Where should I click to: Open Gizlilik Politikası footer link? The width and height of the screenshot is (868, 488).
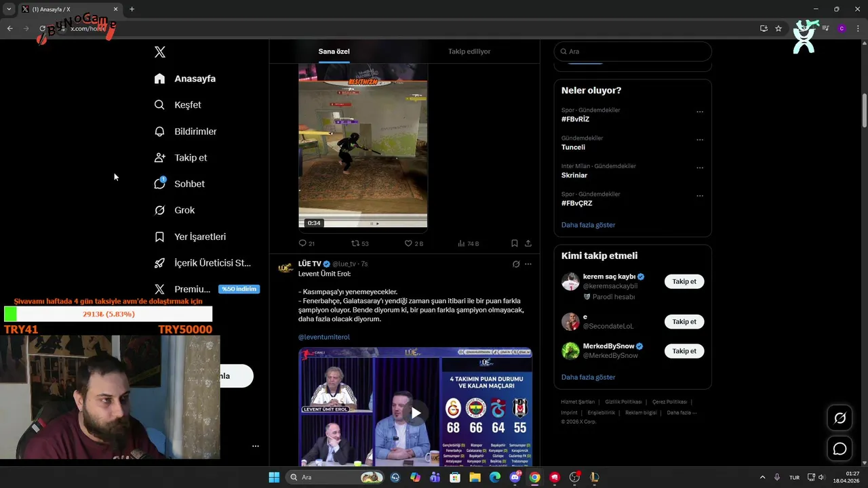click(x=623, y=402)
